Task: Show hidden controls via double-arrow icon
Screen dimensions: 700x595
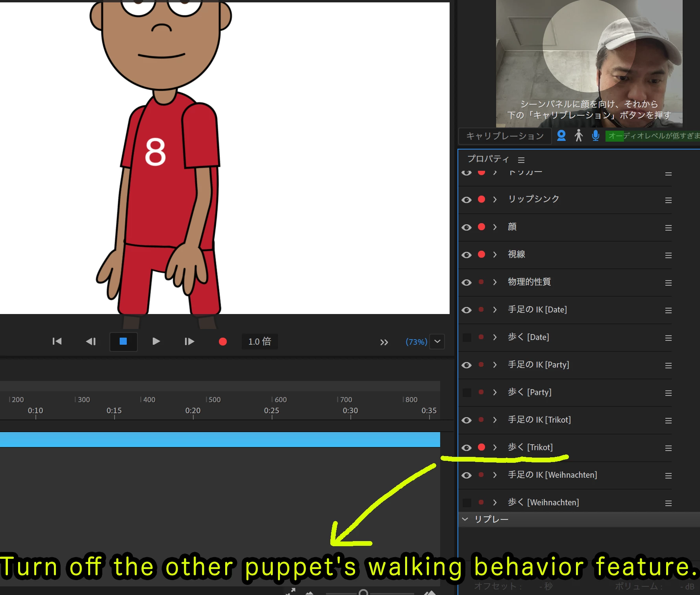Action: point(384,342)
